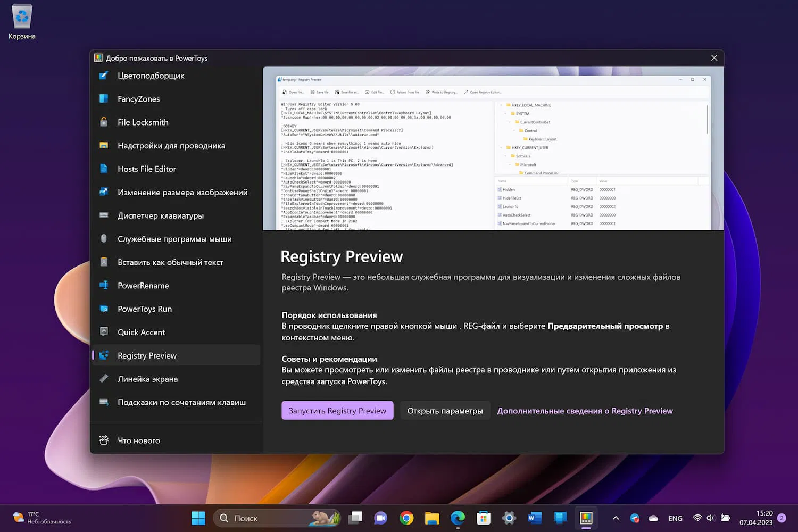Open File Explorer from the taskbar
The image size is (798, 532).
click(432, 518)
